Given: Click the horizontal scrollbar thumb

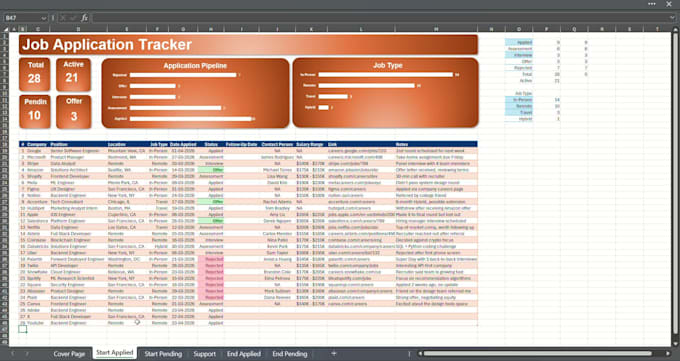Looking at the screenshot, I should pyautogui.click(x=537, y=354).
